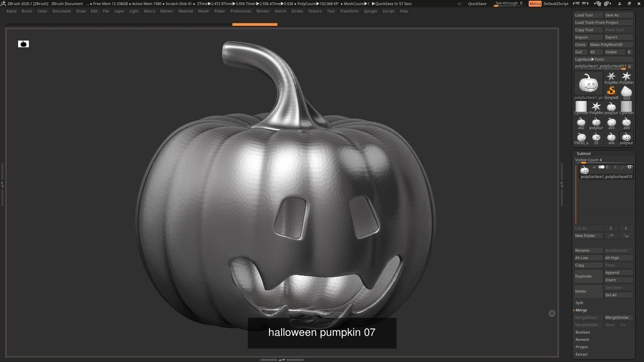Viewport: 644px width, 362px height.
Task: Click the subtool pumpkin thumbnail
Action: coord(584,170)
